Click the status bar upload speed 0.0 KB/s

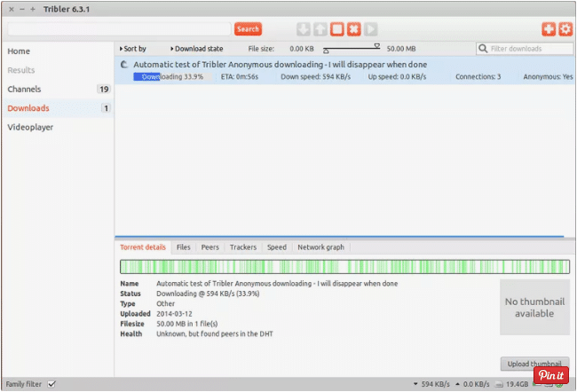tap(472, 384)
